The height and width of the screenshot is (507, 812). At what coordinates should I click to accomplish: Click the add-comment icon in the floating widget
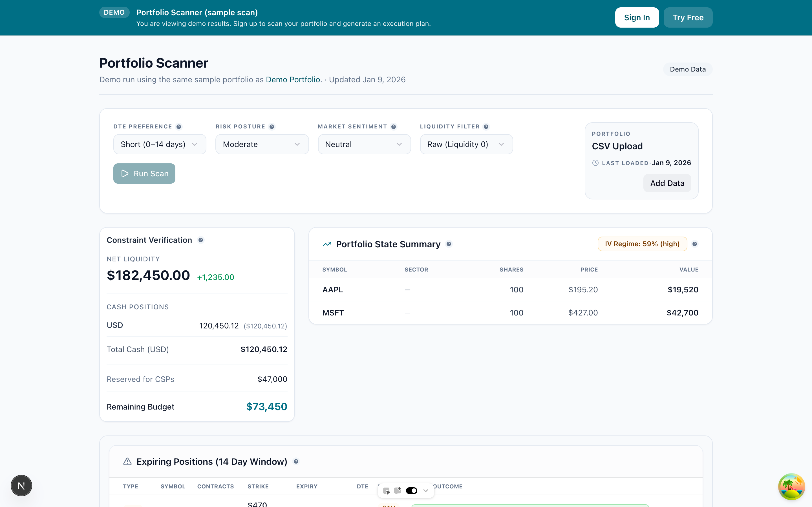398,490
